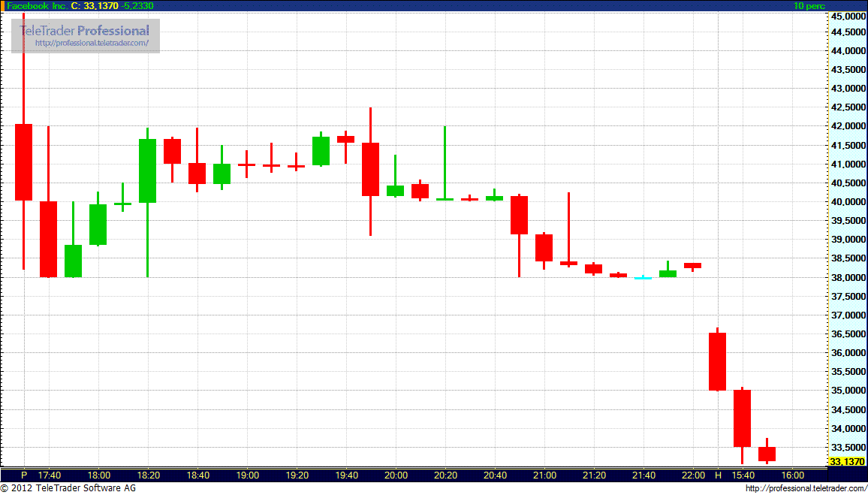The width and height of the screenshot is (868, 495).
Task: Click the '37,0000' price axis label
Action: [848, 315]
